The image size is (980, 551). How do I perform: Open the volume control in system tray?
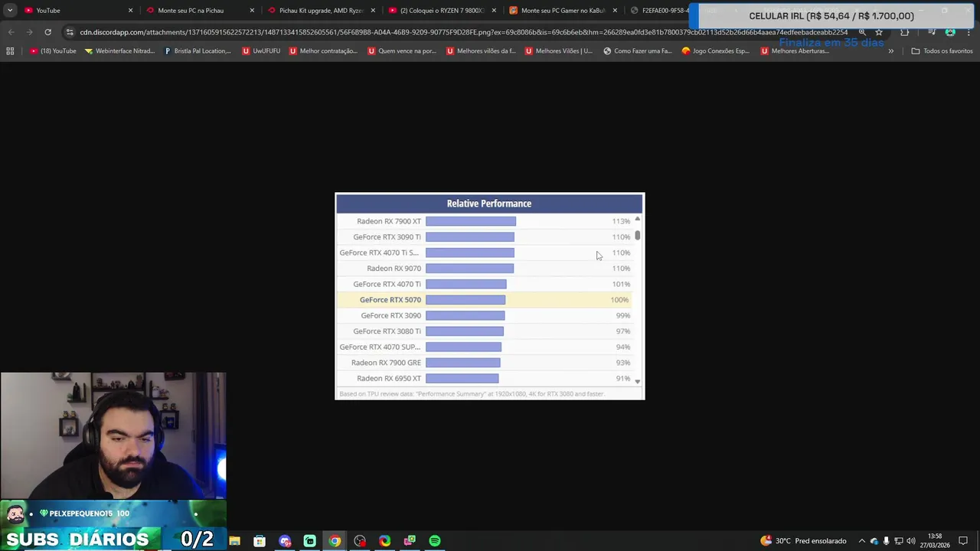(x=911, y=541)
